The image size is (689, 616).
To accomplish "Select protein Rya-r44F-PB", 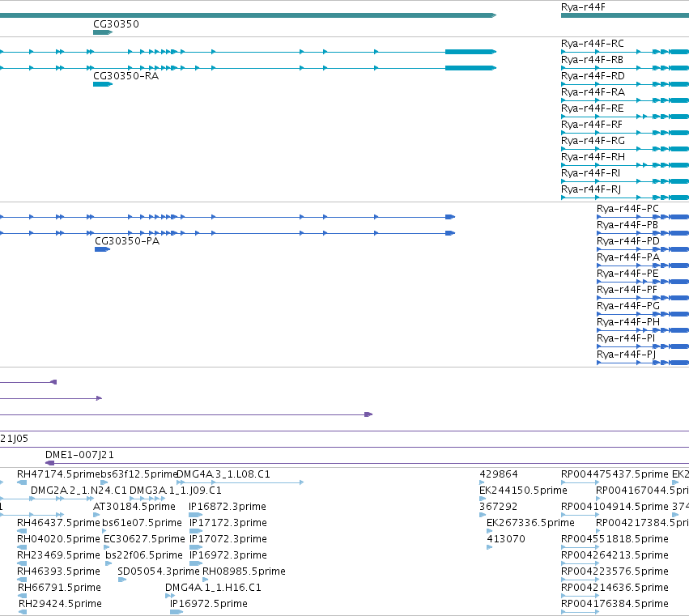I will click(627, 225).
